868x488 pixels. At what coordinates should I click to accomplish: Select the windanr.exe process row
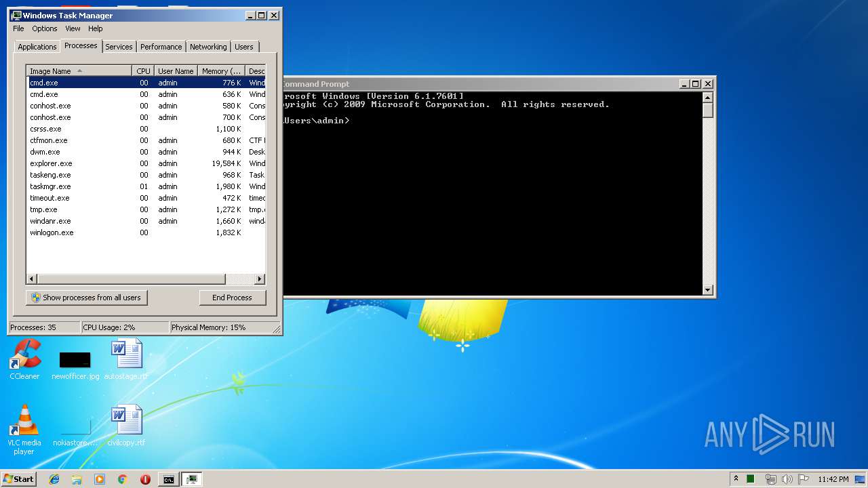(146, 221)
